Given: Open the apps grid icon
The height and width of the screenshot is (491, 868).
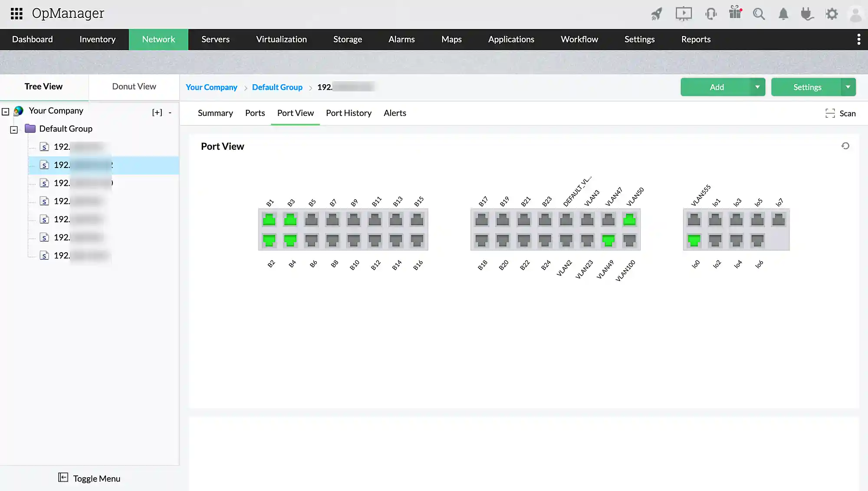Looking at the screenshot, I should (16, 13).
